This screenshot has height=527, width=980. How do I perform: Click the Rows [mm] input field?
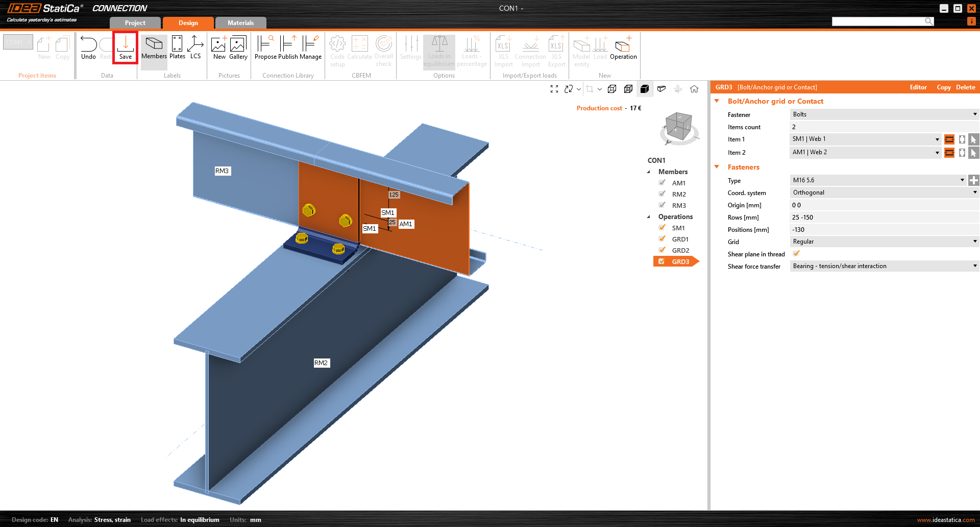click(884, 218)
